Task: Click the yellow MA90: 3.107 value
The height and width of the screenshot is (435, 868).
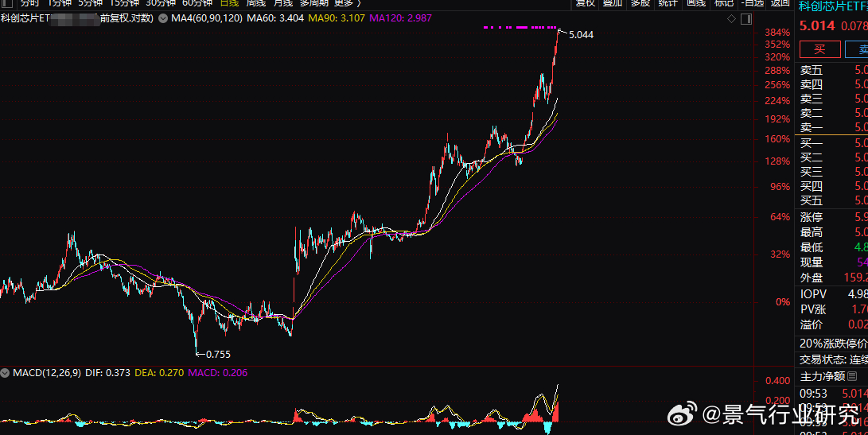Action: click(x=337, y=18)
